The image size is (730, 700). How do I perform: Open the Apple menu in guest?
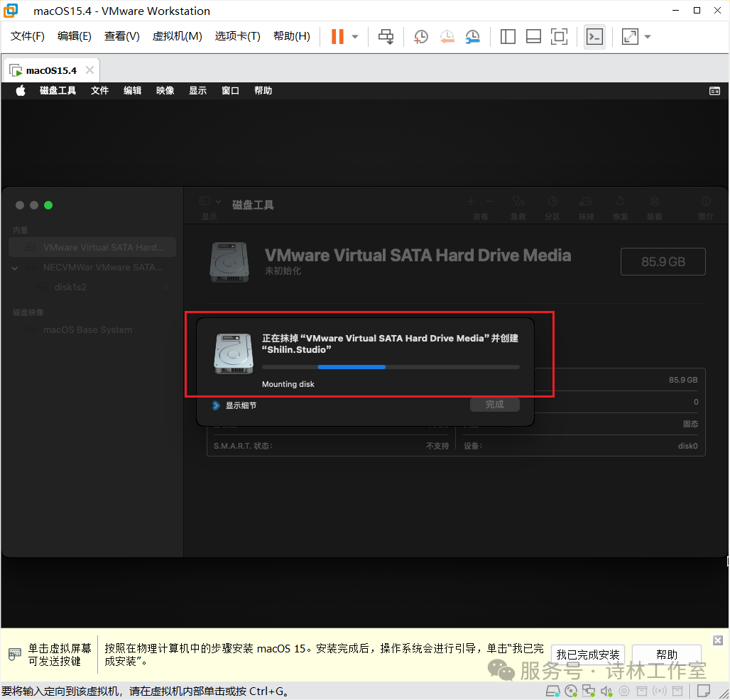21,91
